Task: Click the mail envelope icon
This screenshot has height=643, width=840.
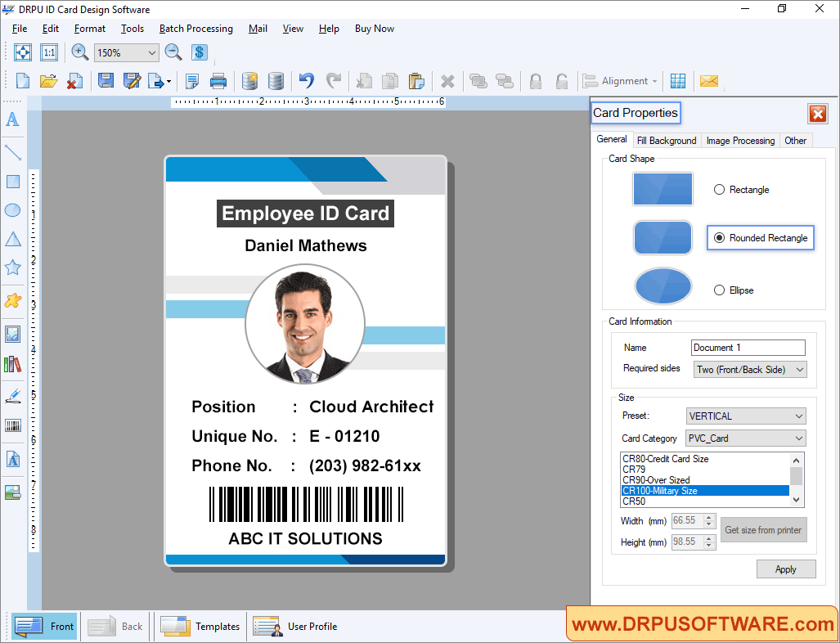Action: [x=709, y=81]
